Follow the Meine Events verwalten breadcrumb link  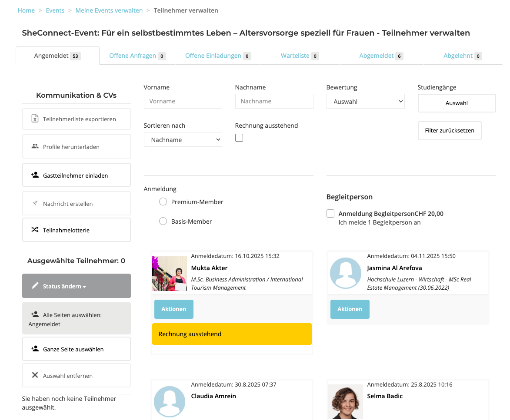pyautogui.click(x=109, y=10)
